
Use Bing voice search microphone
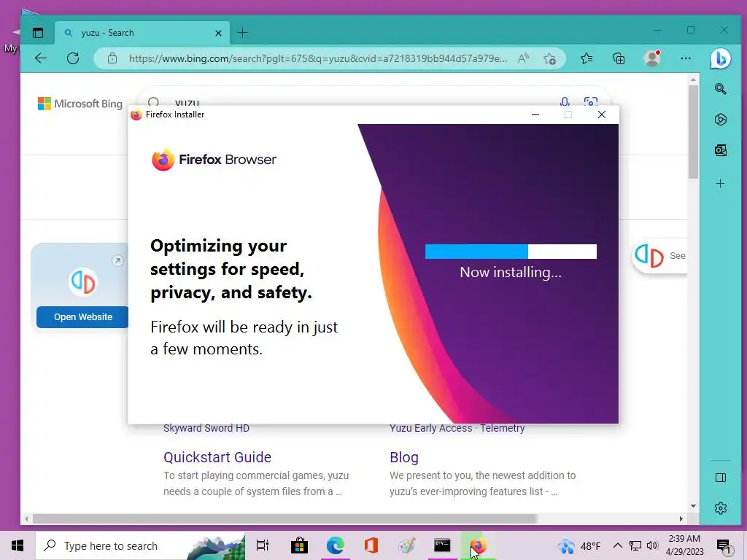coord(565,101)
